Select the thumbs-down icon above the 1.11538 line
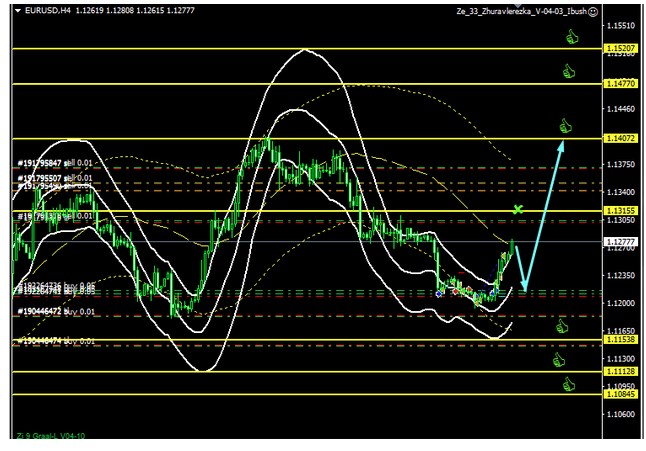 point(562,326)
